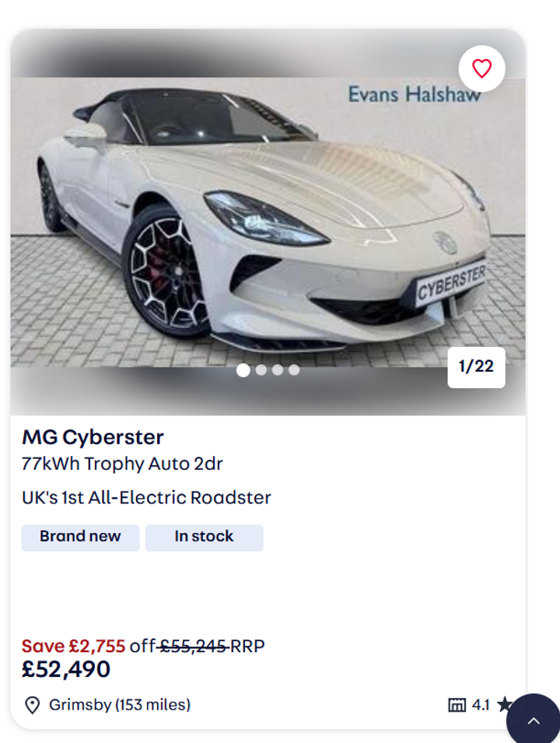Screen dimensions: 560x743
Task: Save listing with the heart icon
Action: click(481, 68)
